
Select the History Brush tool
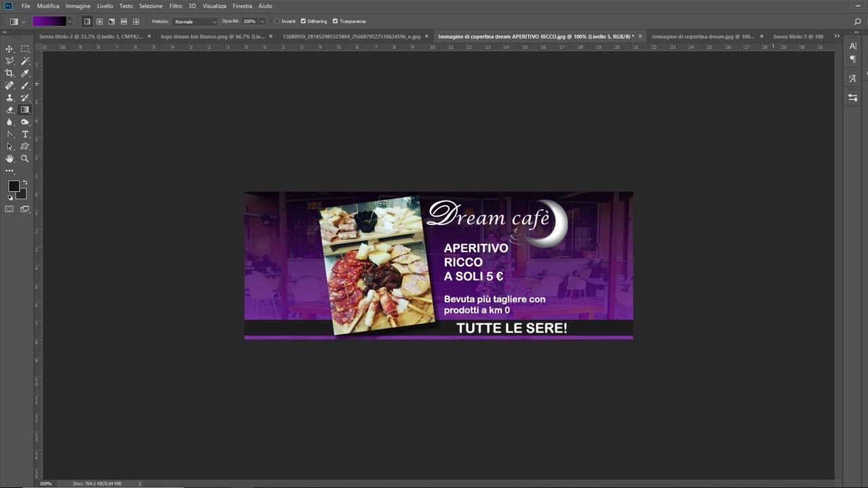click(x=25, y=98)
